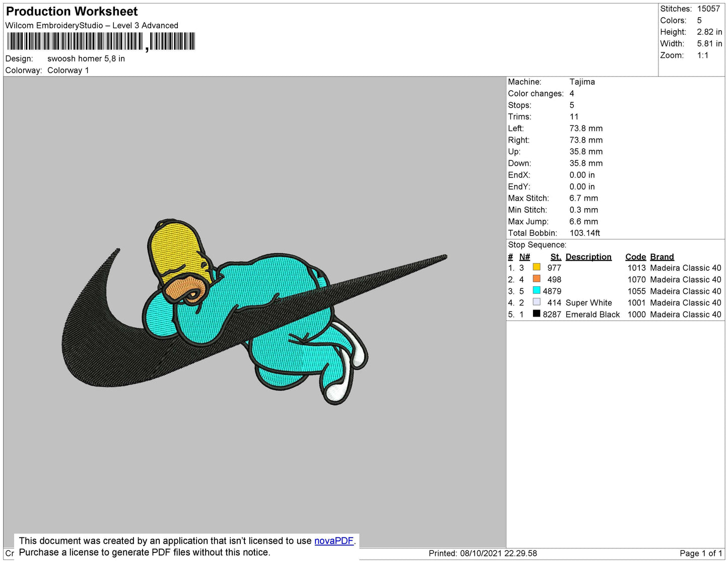728x563 pixels.
Task: Click the EndX value '0.00 in'
Action: pos(582,175)
